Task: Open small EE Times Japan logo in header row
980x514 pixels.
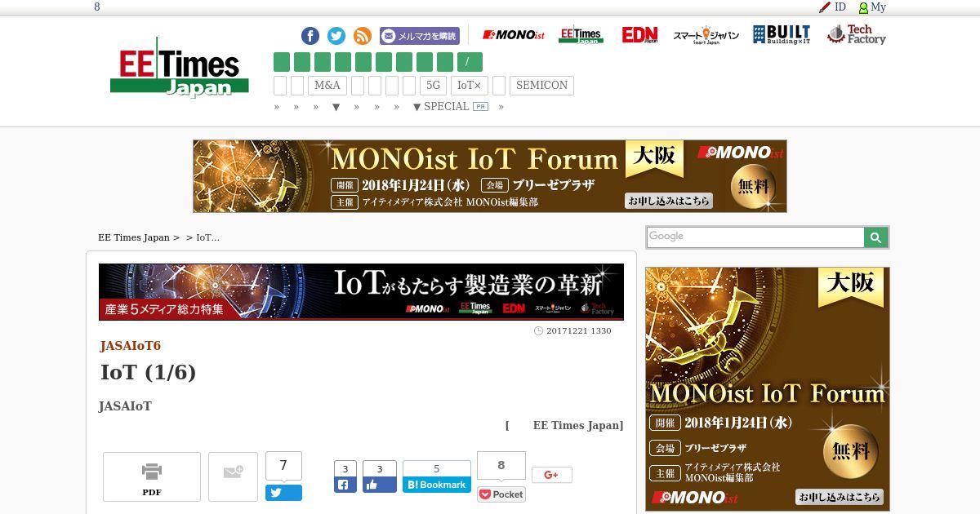Action: [x=581, y=35]
